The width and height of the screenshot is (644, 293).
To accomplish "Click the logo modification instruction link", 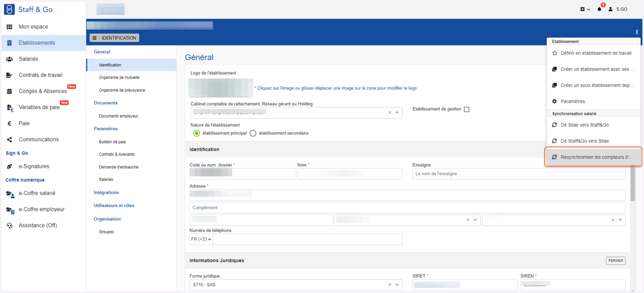I will click(x=336, y=88).
